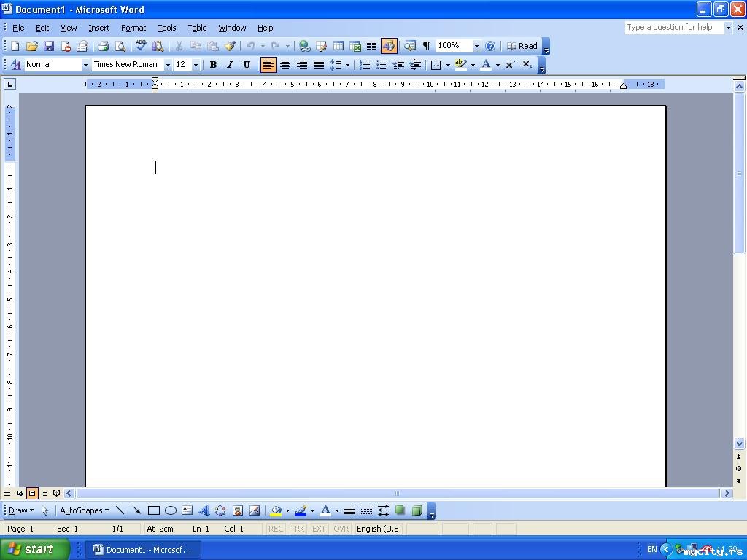The height and width of the screenshot is (560, 747).
Task: Open the Table menu
Action: 197,28
